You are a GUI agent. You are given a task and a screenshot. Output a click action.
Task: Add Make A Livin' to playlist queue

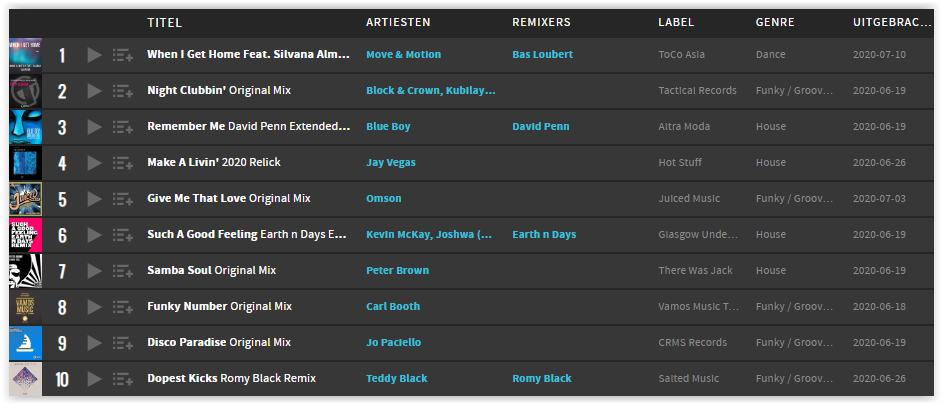[123, 164]
